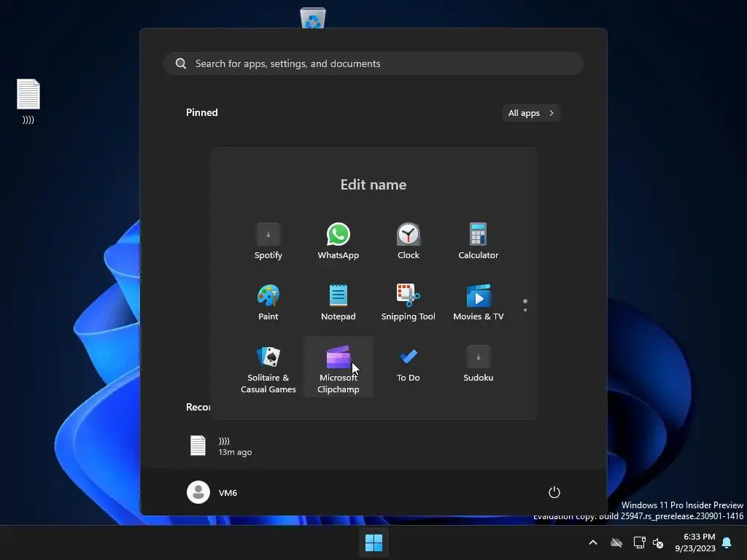Open Calculator
747x560 pixels.
point(479,241)
